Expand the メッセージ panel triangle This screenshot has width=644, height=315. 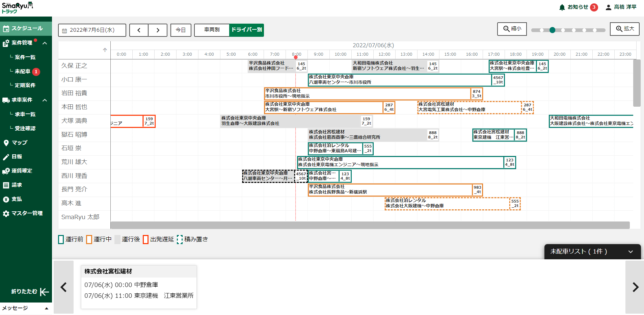(x=47, y=308)
